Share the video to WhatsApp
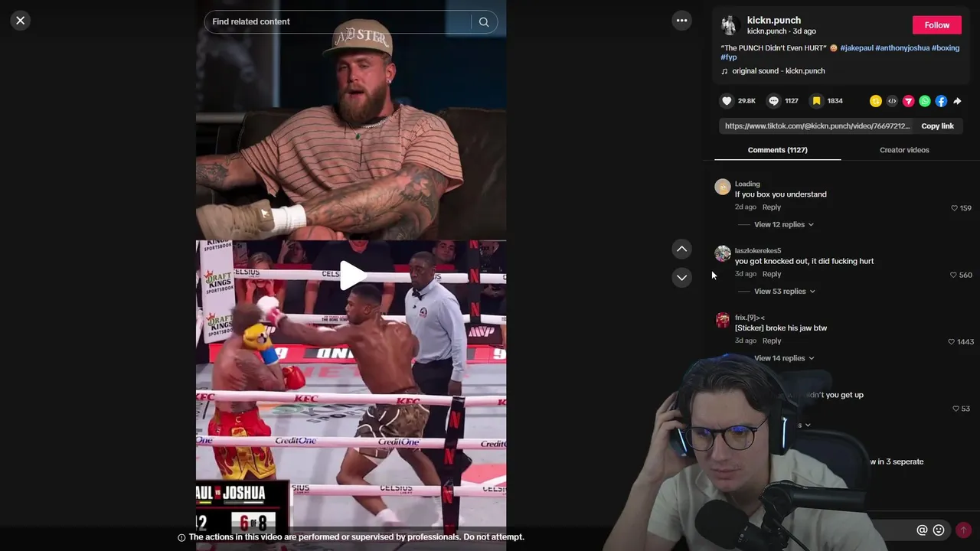 tap(925, 101)
